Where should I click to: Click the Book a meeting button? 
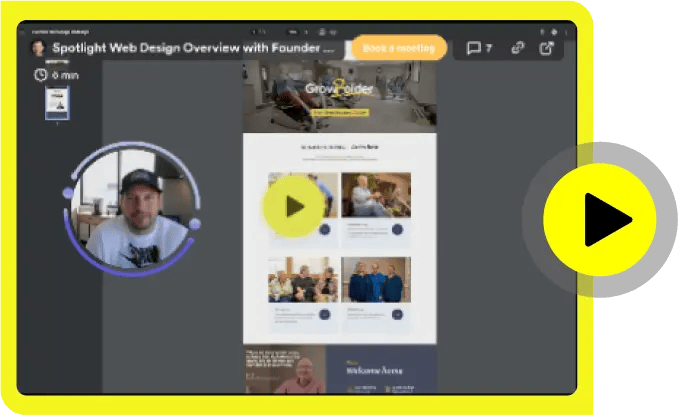pyautogui.click(x=399, y=48)
